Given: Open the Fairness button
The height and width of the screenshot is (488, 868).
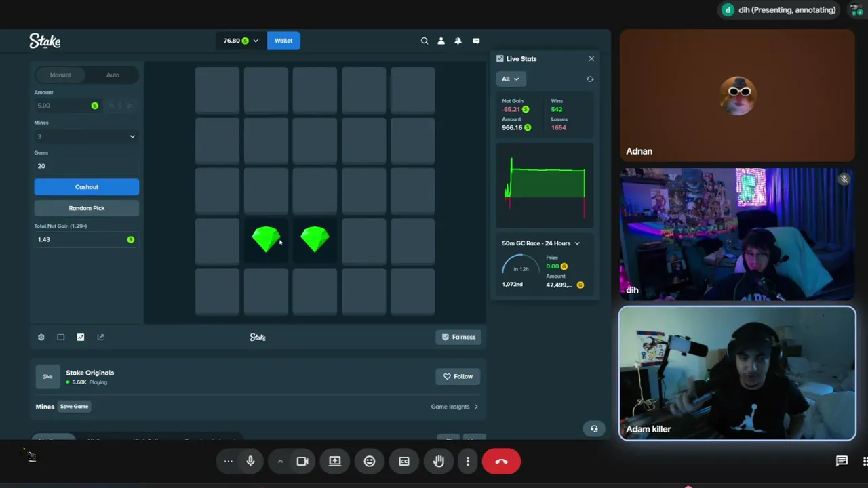Looking at the screenshot, I should 458,337.
